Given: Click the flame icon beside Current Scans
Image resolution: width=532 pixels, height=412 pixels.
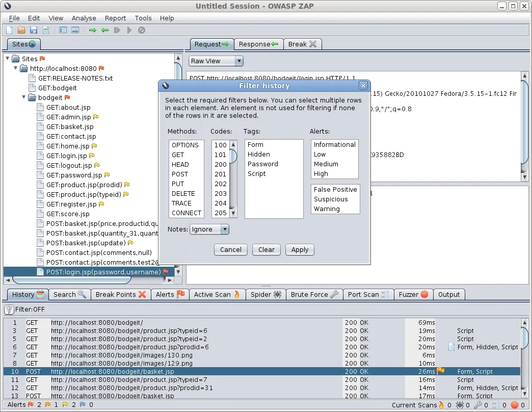Looking at the screenshot, I should (x=441, y=404).
